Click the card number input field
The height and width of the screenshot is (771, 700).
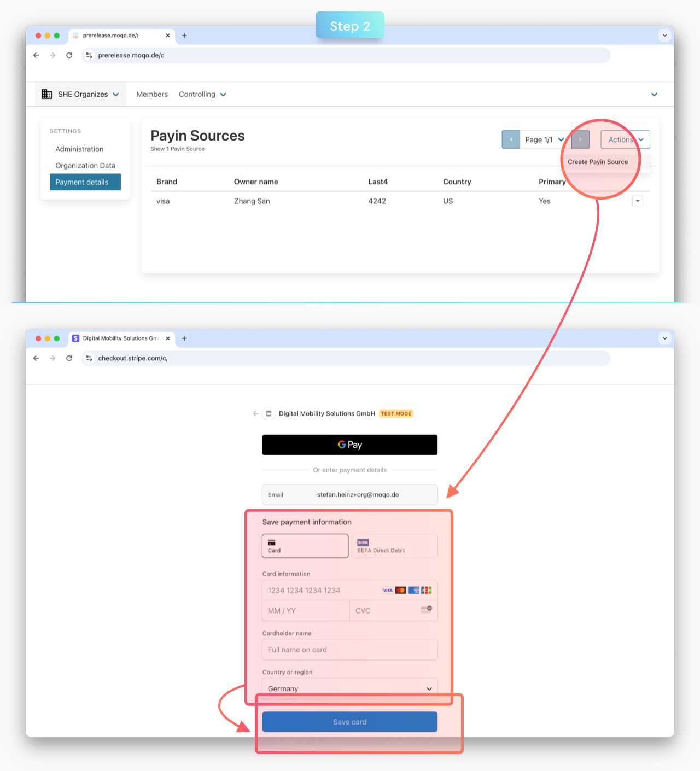tap(323, 591)
